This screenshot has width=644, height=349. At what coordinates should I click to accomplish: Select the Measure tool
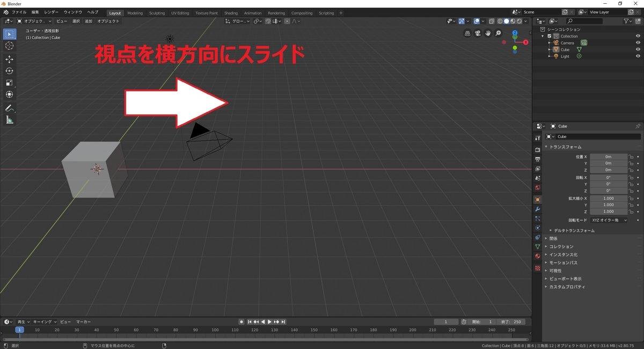click(x=10, y=120)
